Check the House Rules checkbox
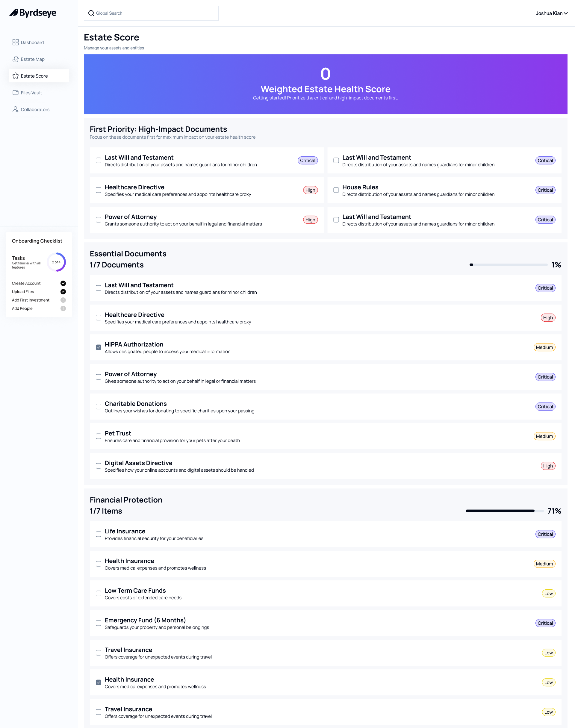The image size is (575, 728). pos(336,190)
